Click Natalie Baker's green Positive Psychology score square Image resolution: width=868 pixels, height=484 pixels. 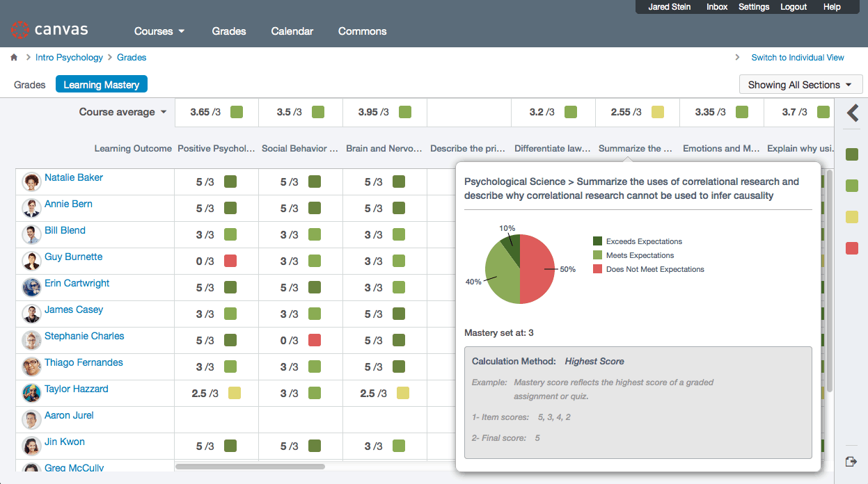230,181
